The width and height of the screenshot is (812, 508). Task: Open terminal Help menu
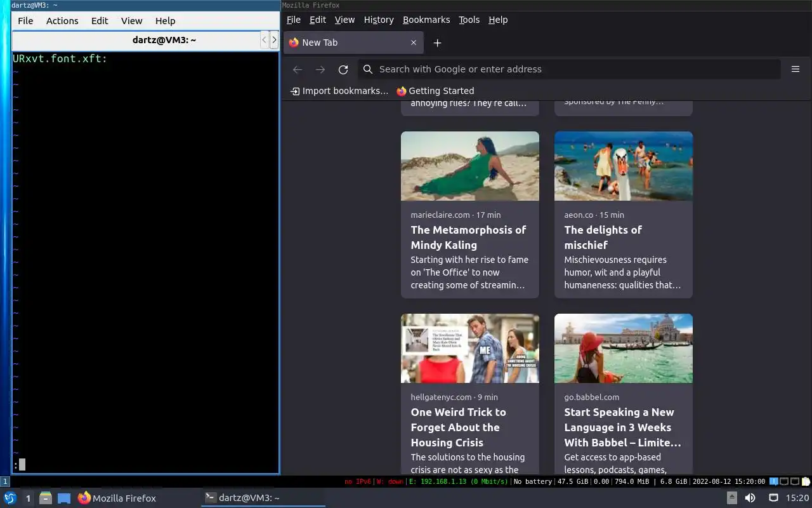tap(165, 21)
